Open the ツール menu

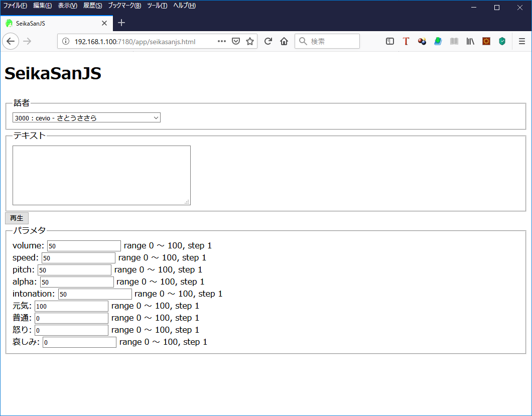157,6
